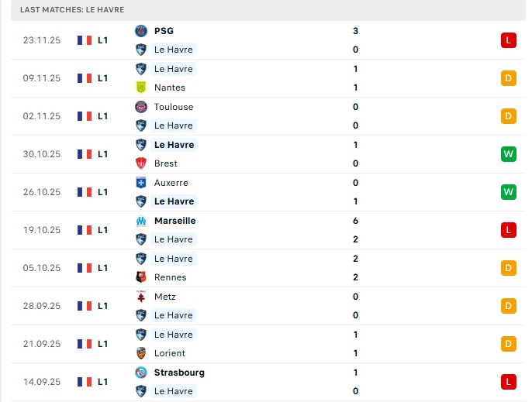532x402 pixels.
Task: Click the L1 league label on 19.10.25 row
Action: 102,230
